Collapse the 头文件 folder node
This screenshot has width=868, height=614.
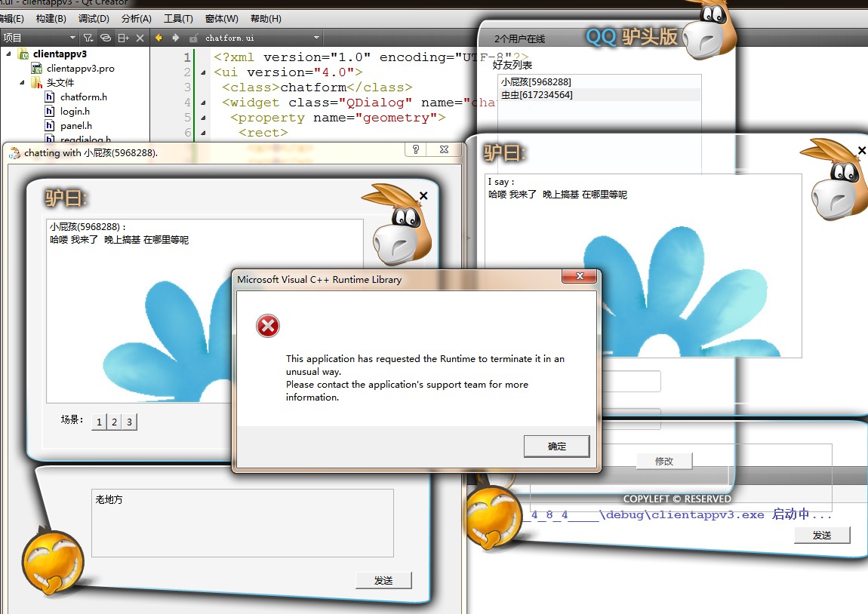pyautogui.click(x=22, y=82)
